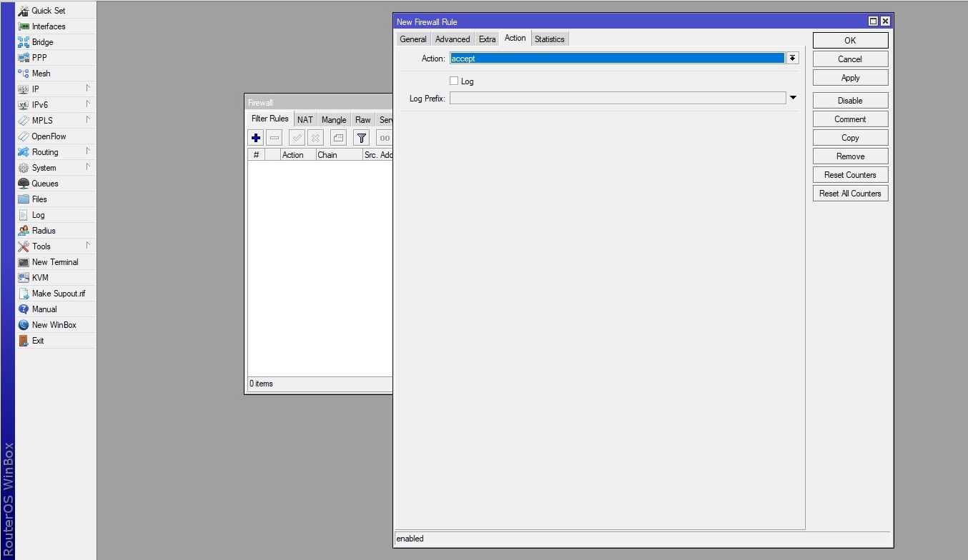Open the Bridge menu icon
This screenshot has height=560, width=968.
24,42
